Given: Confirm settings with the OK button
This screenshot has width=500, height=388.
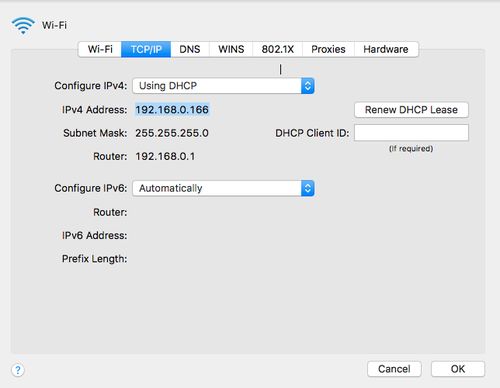Looking at the screenshot, I should click(x=458, y=369).
